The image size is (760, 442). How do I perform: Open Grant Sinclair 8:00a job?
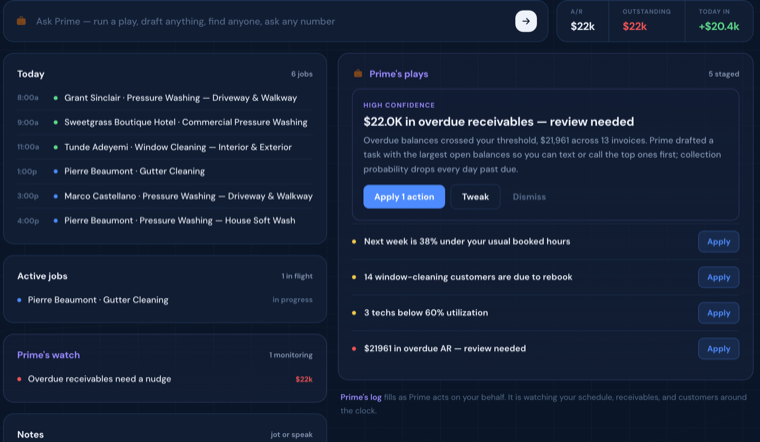(x=165, y=98)
